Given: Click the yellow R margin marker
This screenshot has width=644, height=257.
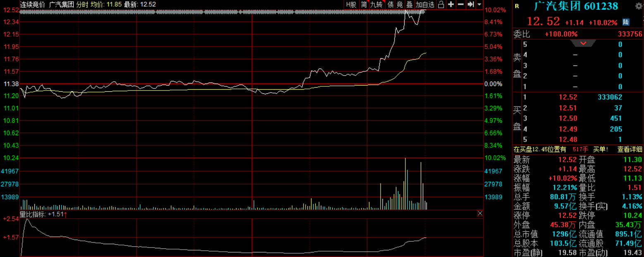Looking at the screenshot, I should pyautogui.click(x=517, y=6).
